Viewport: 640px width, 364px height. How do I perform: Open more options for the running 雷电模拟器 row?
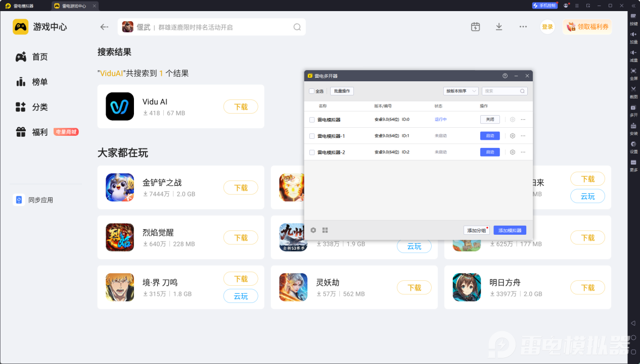pos(523,120)
